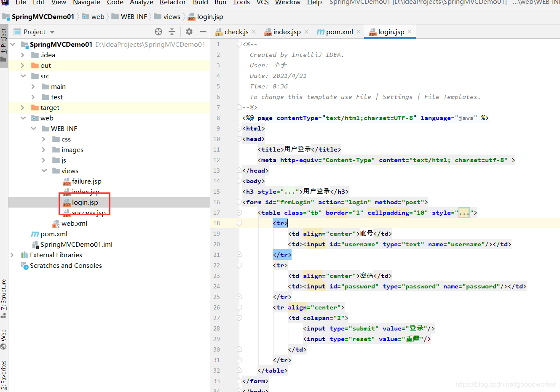The width and height of the screenshot is (560, 392).
Task: Open the Analyze menu
Action: click(142, 3)
